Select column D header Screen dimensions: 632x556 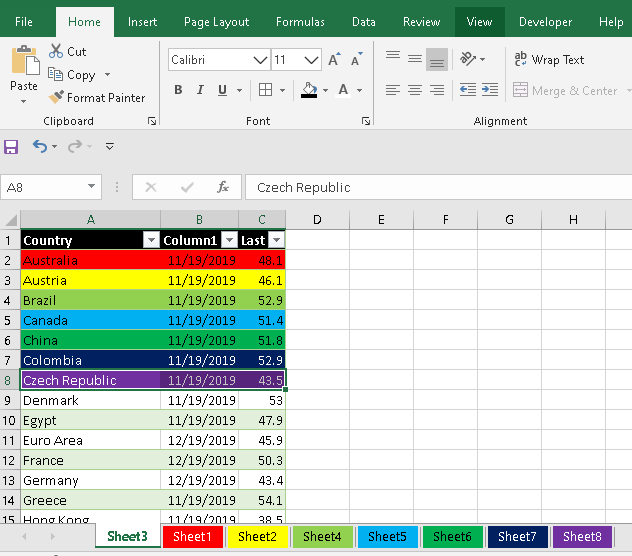[x=317, y=220]
